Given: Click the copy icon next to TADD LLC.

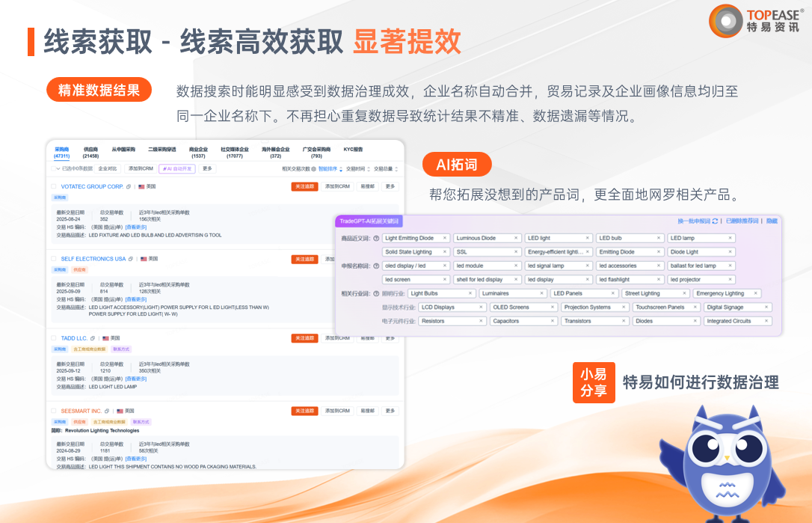Looking at the screenshot, I should click(93, 338).
